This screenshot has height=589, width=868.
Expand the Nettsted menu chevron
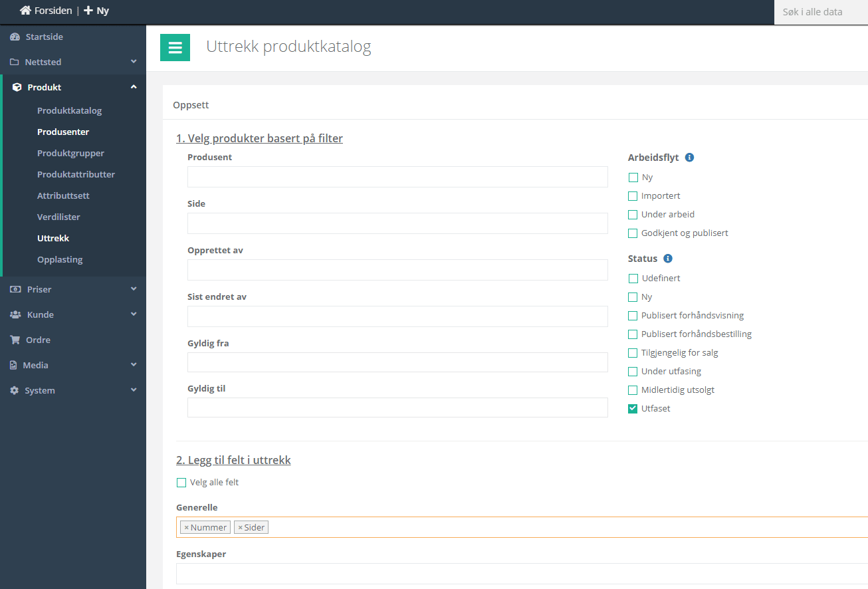[x=134, y=62]
